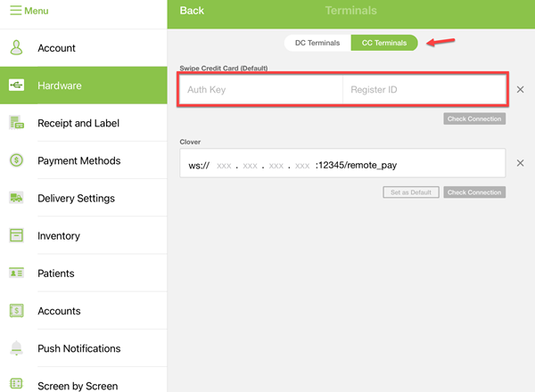This screenshot has width=535, height=392.
Task: Focus the Register ID field
Action: (424, 90)
